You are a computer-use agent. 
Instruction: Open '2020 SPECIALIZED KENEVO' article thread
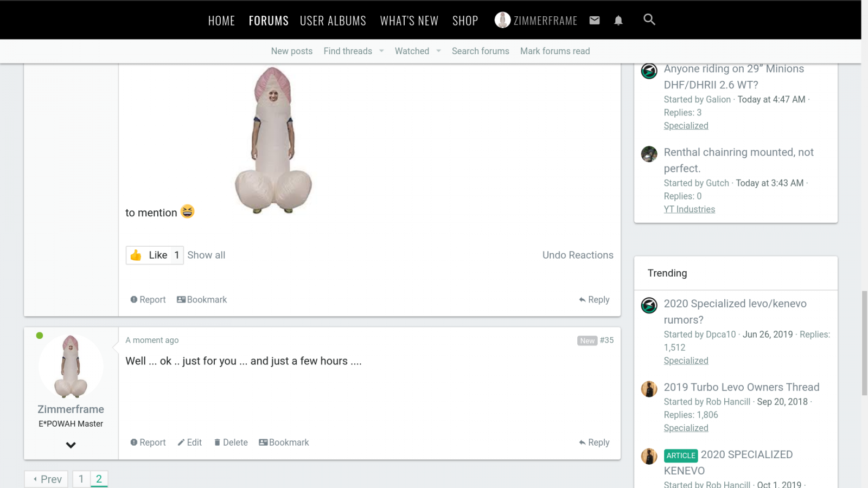point(729,463)
